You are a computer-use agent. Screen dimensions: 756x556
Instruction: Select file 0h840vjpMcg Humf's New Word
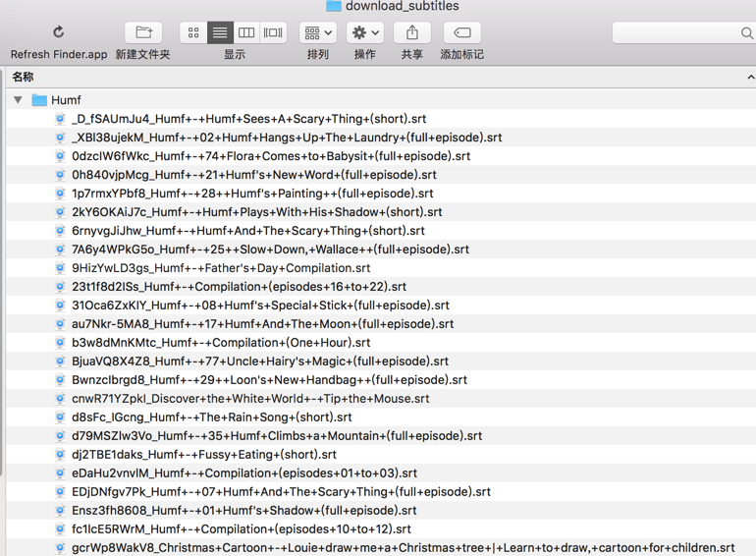click(x=254, y=175)
